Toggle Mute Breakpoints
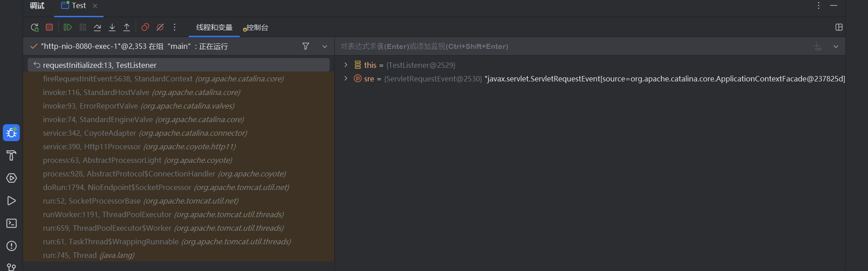Image resolution: width=868 pixels, height=271 pixels. [x=160, y=28]
